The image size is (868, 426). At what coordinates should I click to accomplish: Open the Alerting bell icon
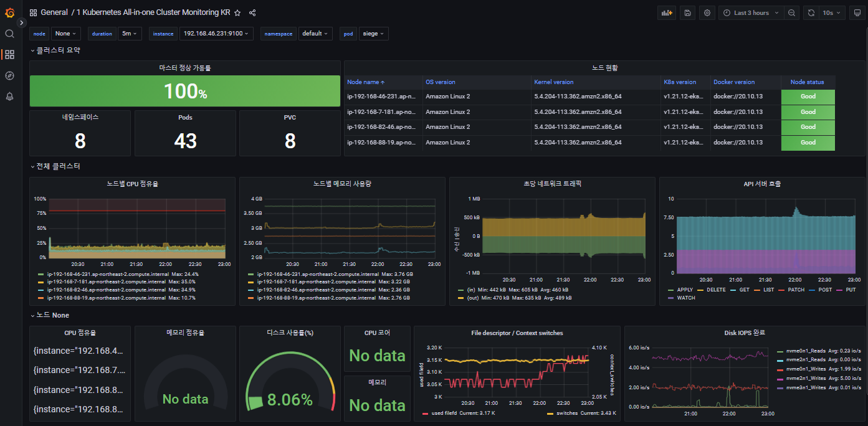pos(9,97)
